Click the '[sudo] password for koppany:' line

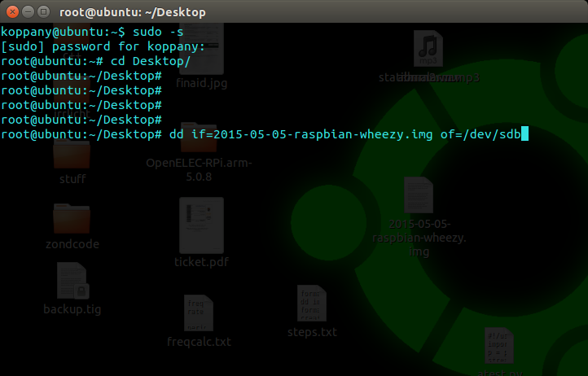(103, 46)
